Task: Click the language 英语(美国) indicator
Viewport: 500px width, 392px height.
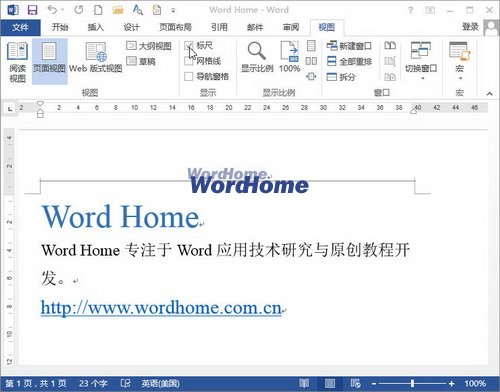Action: [160, 383]
